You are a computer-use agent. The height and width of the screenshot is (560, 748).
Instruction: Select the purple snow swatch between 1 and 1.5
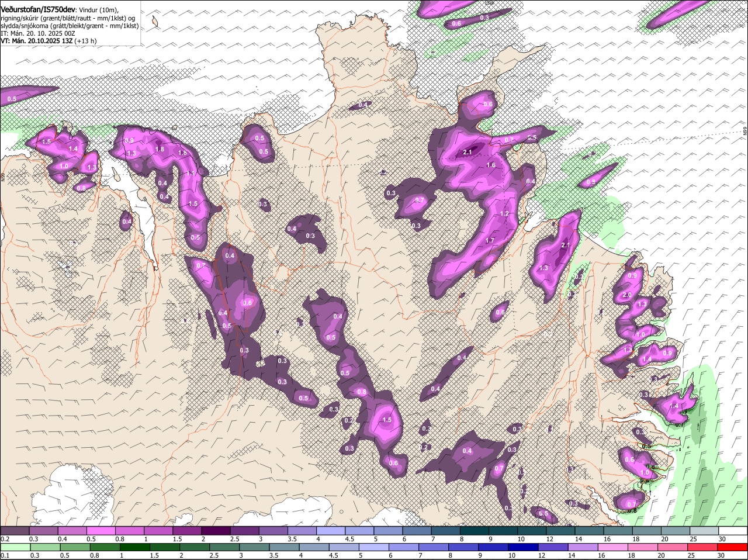tap(158, 530)
